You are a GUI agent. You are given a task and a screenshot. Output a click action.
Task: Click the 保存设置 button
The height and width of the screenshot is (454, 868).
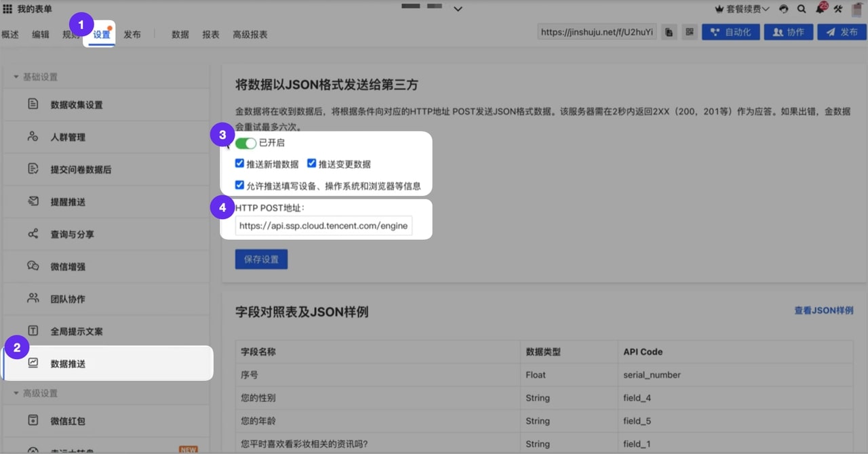[x=261, y=259]
